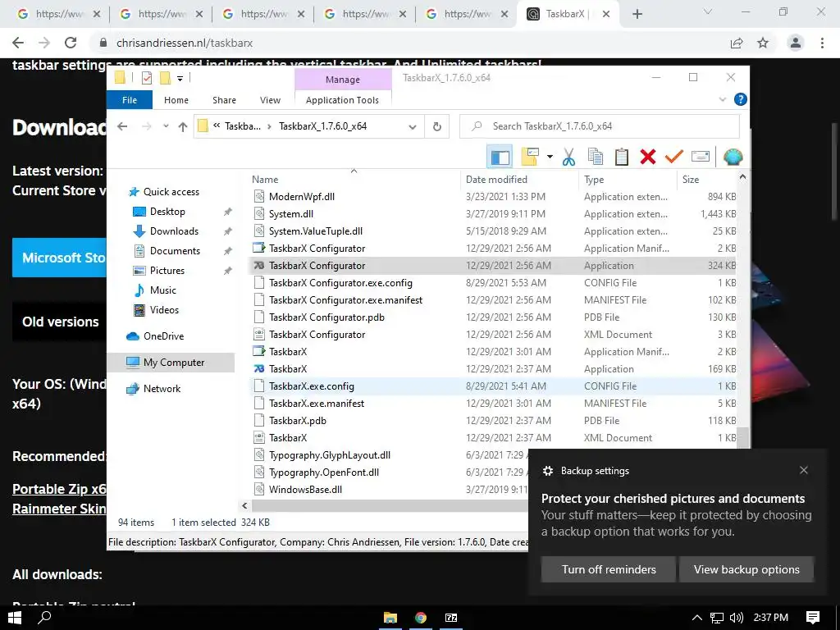The width and height of the screenshot is (840, 630).
Task: Open taskbar search magnifier
Action: (45, 618)
